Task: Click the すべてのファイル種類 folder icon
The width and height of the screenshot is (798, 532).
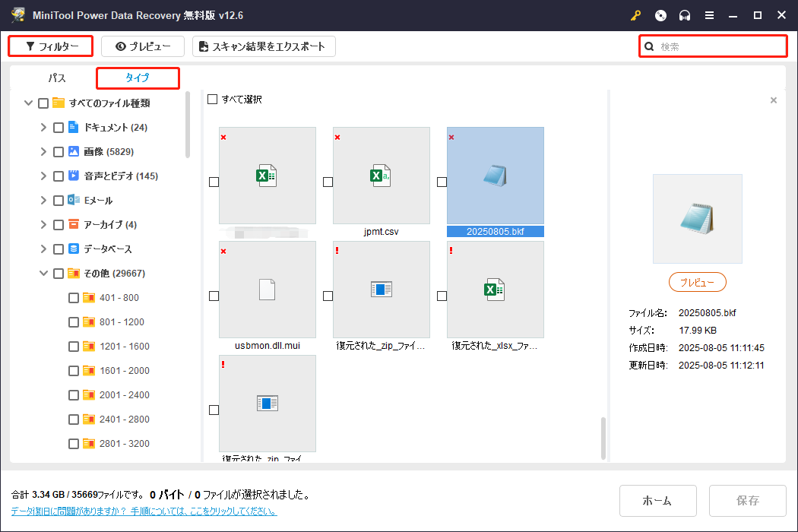Action: click(x=59, y=103)
